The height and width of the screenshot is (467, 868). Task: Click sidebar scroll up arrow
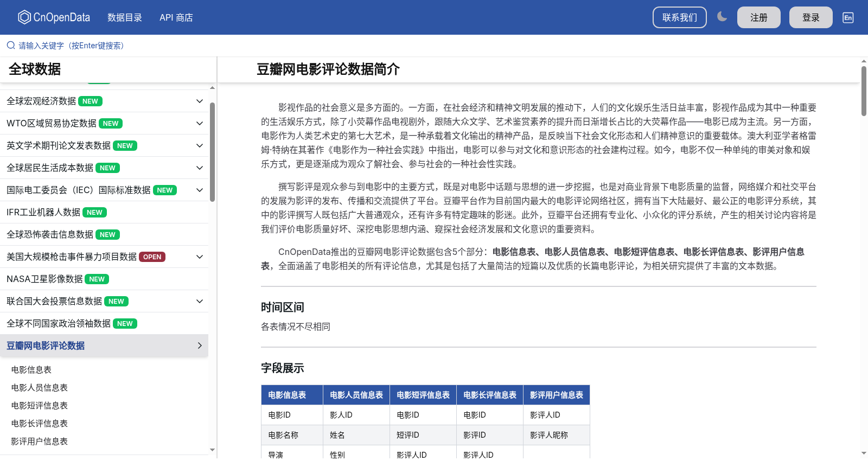212,87
